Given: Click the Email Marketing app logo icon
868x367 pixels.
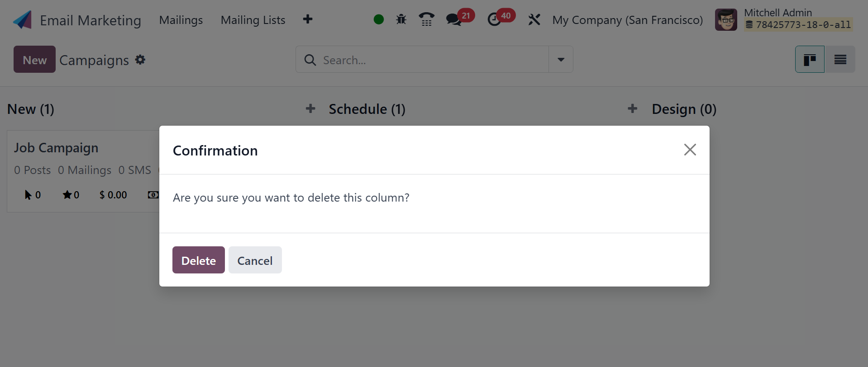Looking at the screenshot, I should [23, 20].
